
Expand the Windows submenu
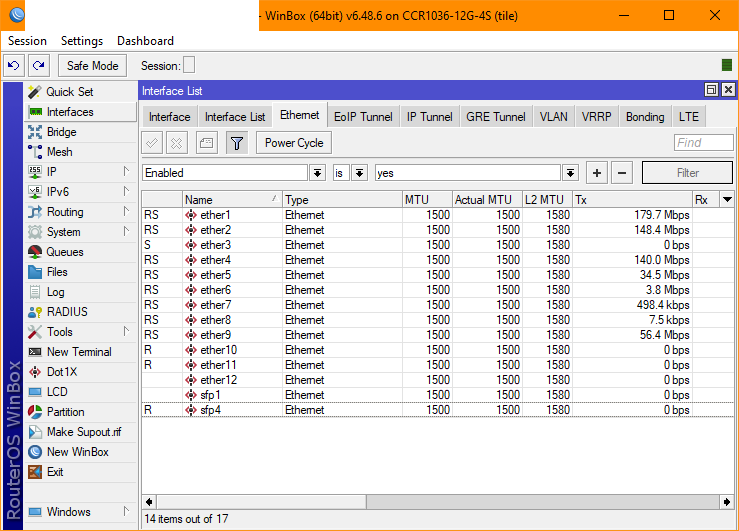click(126, 511)
